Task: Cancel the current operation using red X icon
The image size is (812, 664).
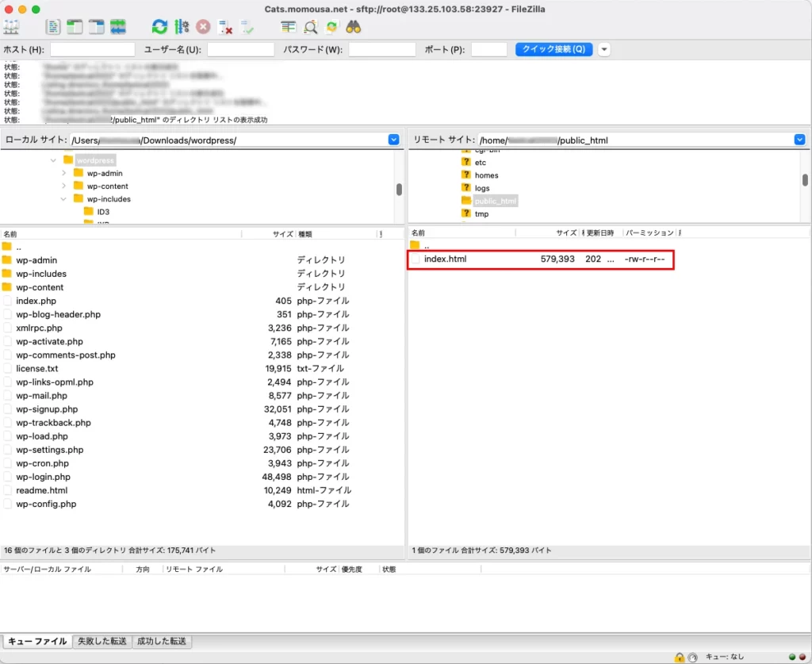Action: tap(204, 27)
